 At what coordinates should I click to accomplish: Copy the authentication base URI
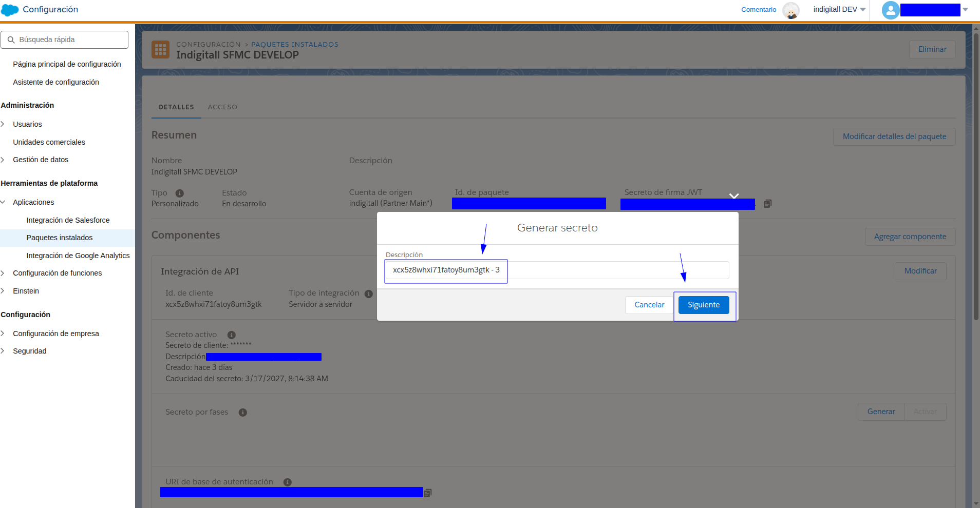tap(427, 493)
